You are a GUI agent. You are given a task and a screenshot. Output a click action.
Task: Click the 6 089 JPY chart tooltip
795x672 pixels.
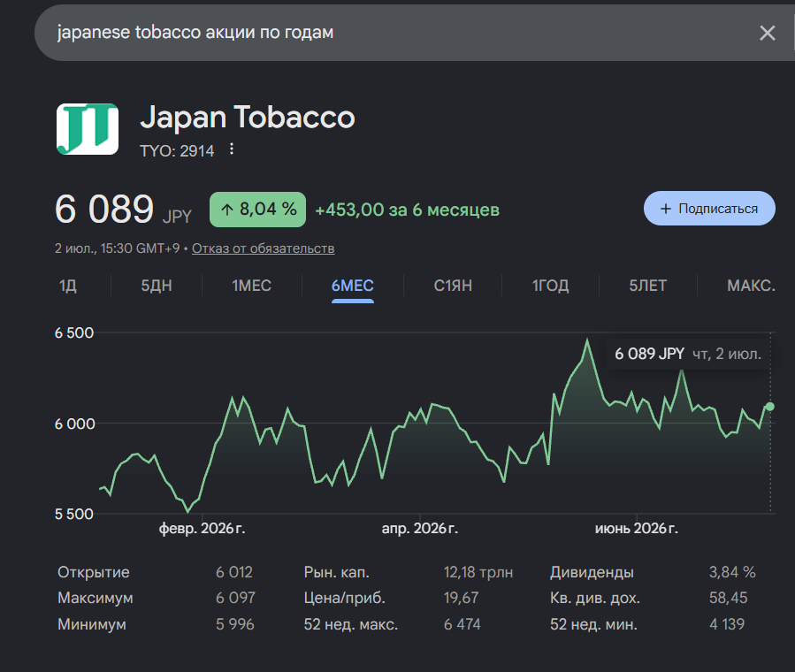tap(688, 354)
